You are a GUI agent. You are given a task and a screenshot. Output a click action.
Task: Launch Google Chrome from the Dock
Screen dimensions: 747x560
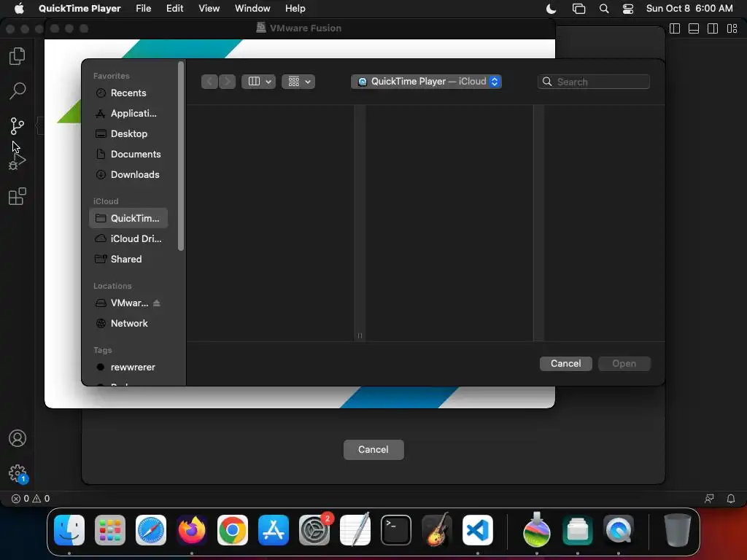(233, 530)
